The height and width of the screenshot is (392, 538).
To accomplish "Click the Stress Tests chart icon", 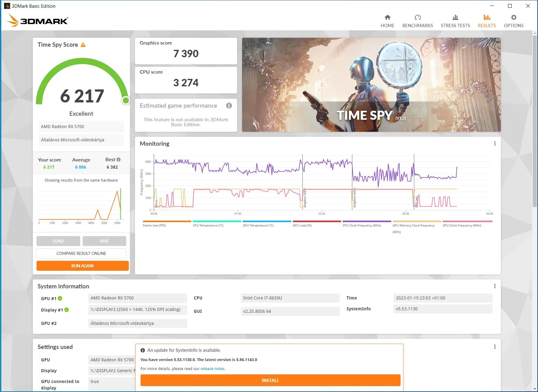I will tap(455, 17).
